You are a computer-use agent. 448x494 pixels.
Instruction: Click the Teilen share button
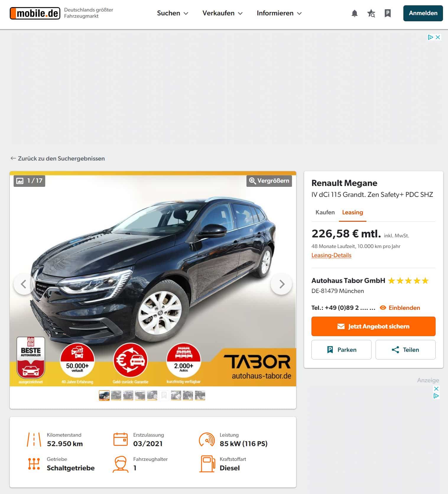click(x=405, y=350)
